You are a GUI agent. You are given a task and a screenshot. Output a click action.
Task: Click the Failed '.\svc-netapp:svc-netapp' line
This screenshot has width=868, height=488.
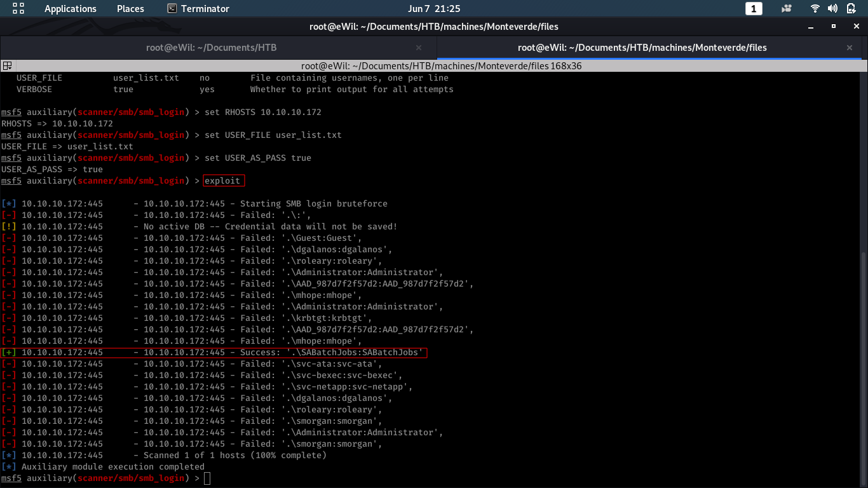[207, 387]
